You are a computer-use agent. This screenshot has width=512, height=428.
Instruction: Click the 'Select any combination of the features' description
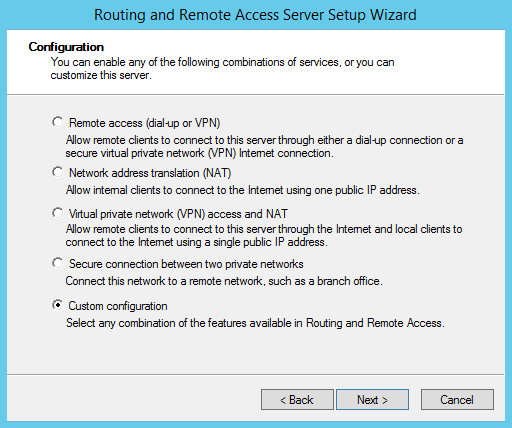(255, 323)
